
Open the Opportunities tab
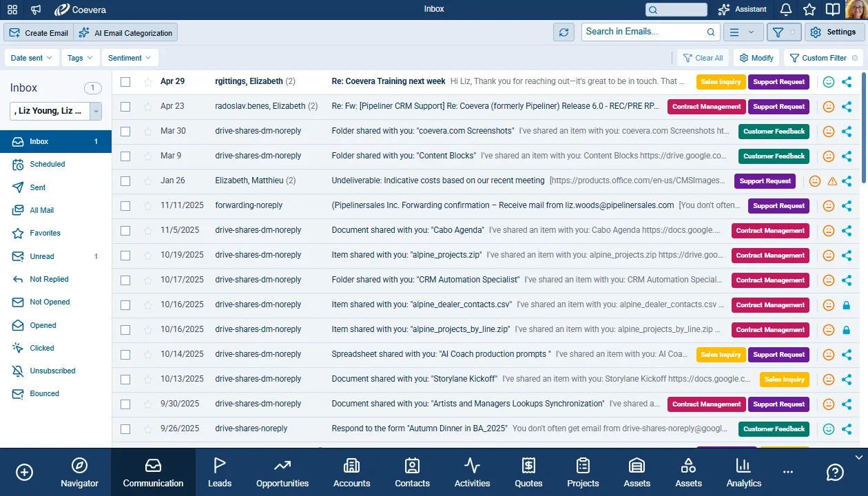282,473
